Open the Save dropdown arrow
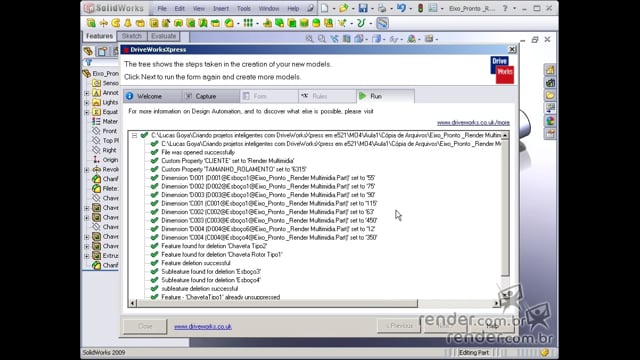 point(372,9)
